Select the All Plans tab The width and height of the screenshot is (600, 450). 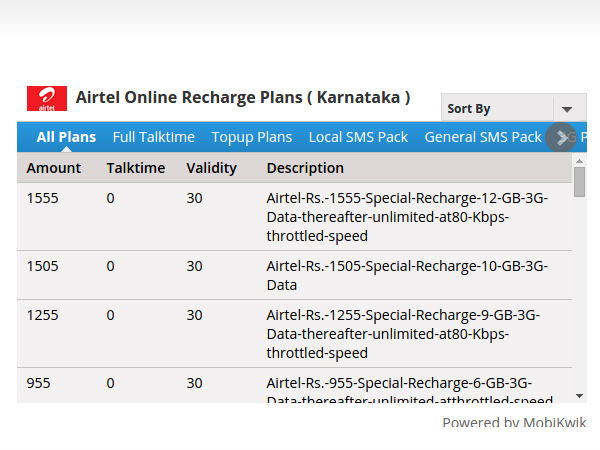point(66,137)
